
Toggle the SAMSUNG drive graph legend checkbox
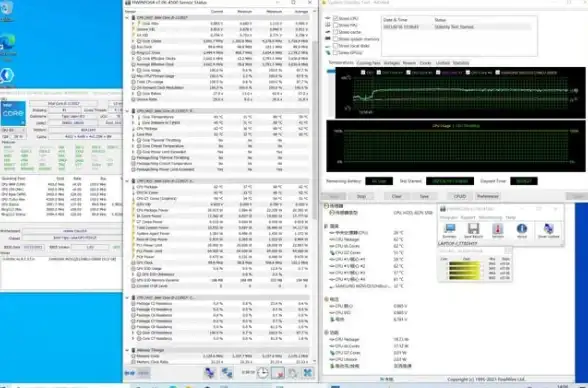pyautogui.click(x=498, y=72)
